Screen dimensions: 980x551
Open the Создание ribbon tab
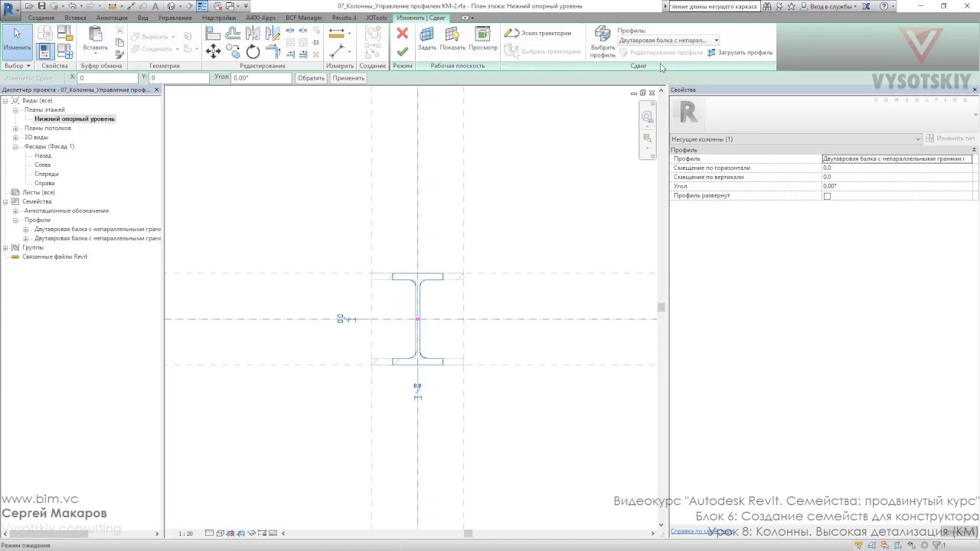point(41,18)
